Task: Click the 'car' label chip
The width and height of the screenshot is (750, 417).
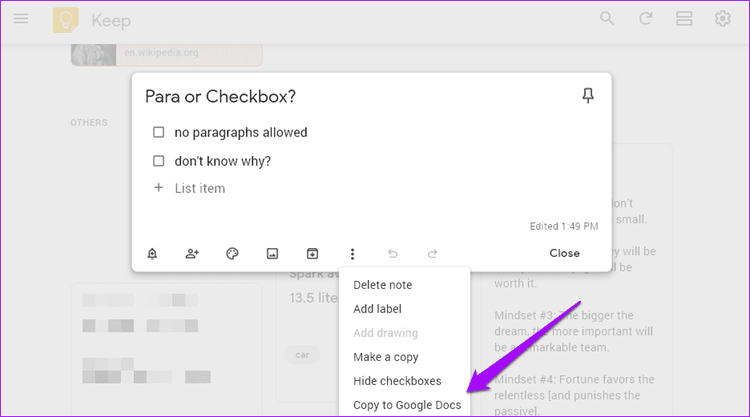Action: click(x=302, y=355)
